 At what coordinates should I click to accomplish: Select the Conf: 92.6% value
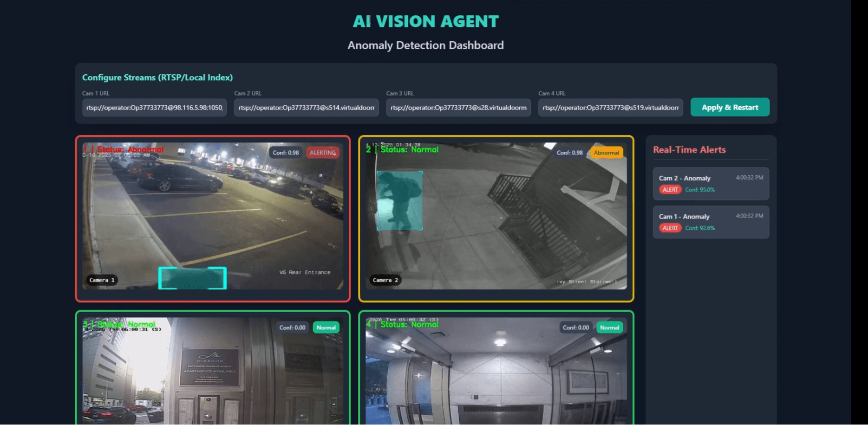pos(700,228)
